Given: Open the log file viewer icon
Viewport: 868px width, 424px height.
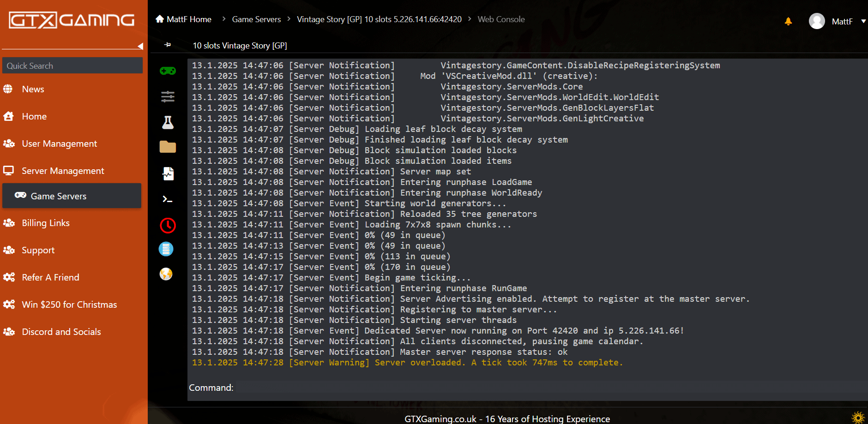Looking at the screenshot, I should (168, 173).
